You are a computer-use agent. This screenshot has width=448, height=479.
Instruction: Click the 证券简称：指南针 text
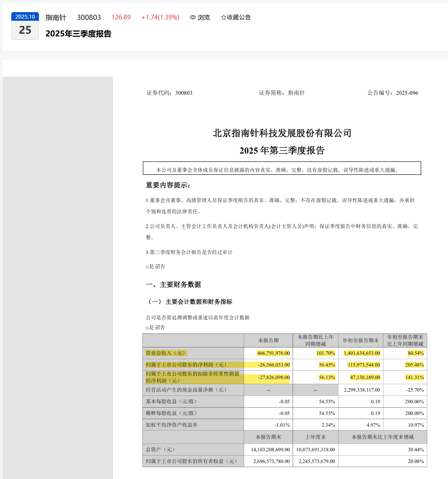click(282, 93)
